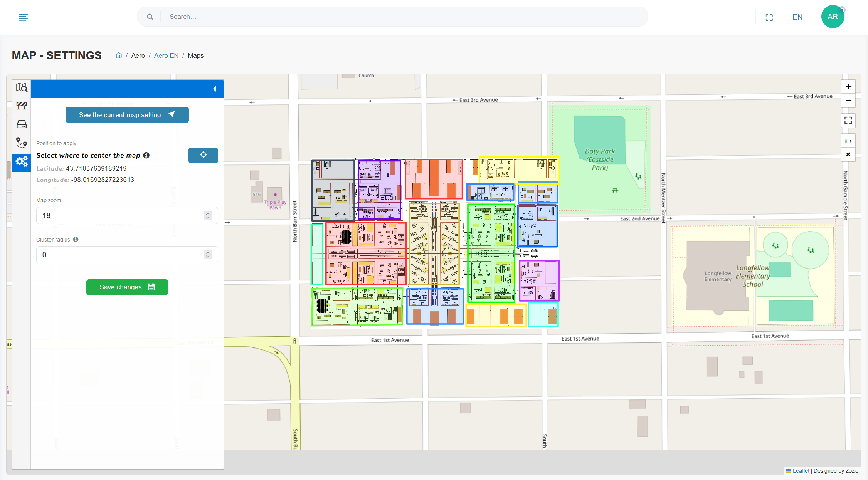The width and height of the screenshot is (868, 480).
Task: Click the Longitude value text
Action: [x=103, y=180]
